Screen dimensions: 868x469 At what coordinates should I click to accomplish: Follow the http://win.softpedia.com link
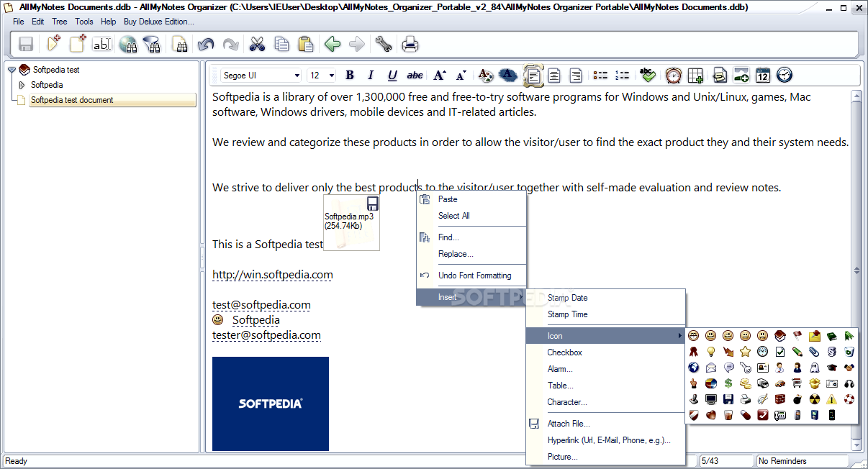click(x=272, y=275)
